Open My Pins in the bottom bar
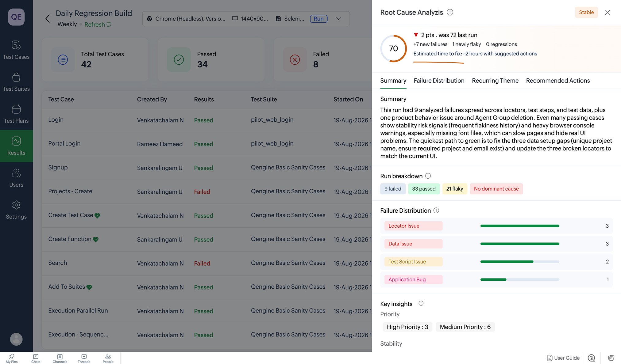 click(x=12, y=358)
